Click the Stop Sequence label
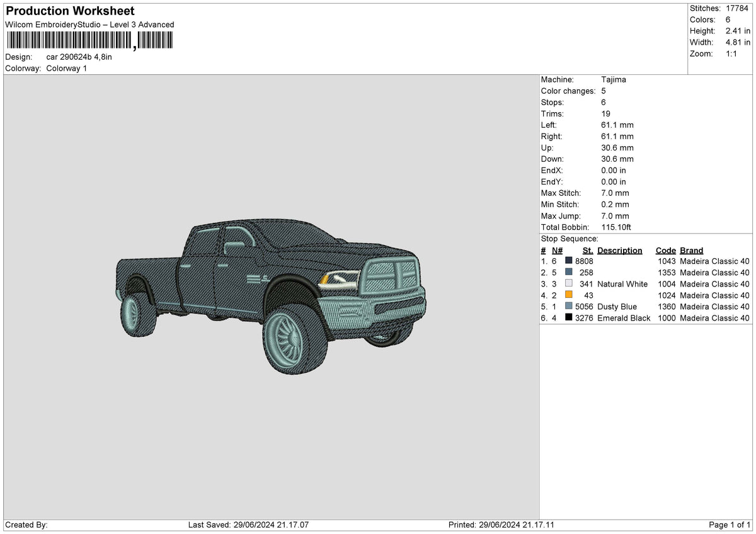Screen dimensions: 756x534 pos(570,239)
